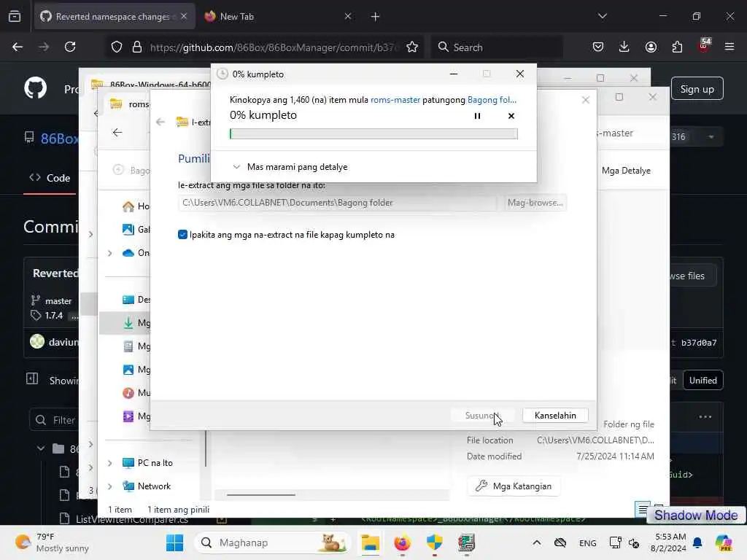Cancel the copy with the X button
The image size is (747, 560).
tap(511, 116)
